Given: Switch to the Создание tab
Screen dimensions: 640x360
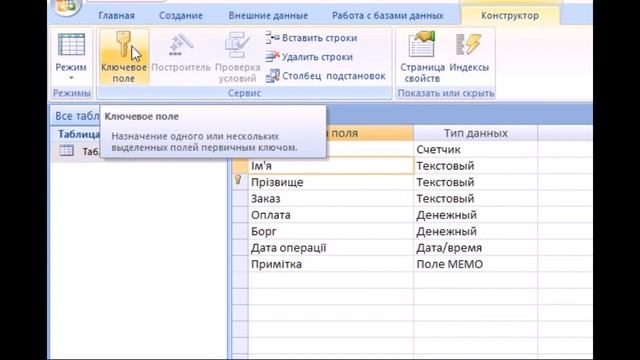Looking at the screenshot, I should [x=181, y=16].
